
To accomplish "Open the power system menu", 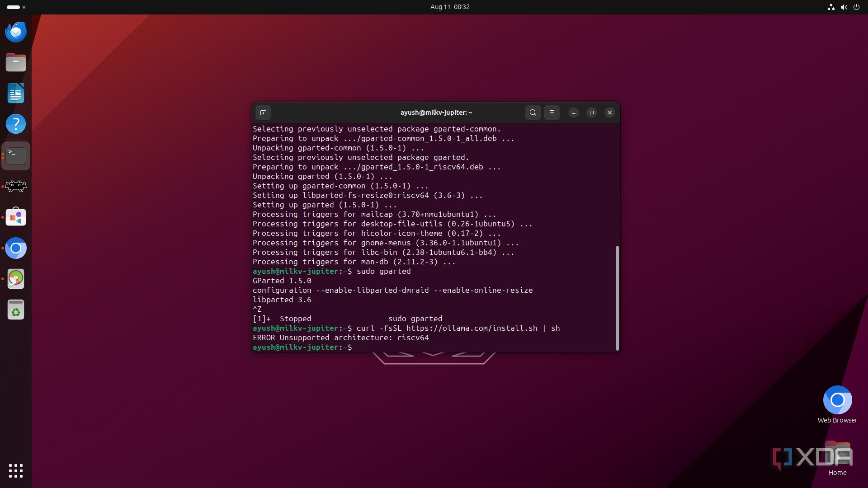I will 856,7.
